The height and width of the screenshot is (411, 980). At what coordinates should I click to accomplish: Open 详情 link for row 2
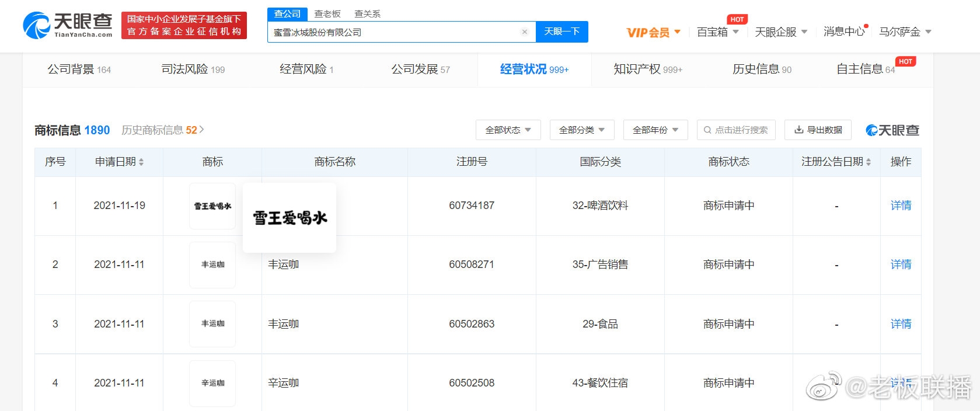(900, 264)
